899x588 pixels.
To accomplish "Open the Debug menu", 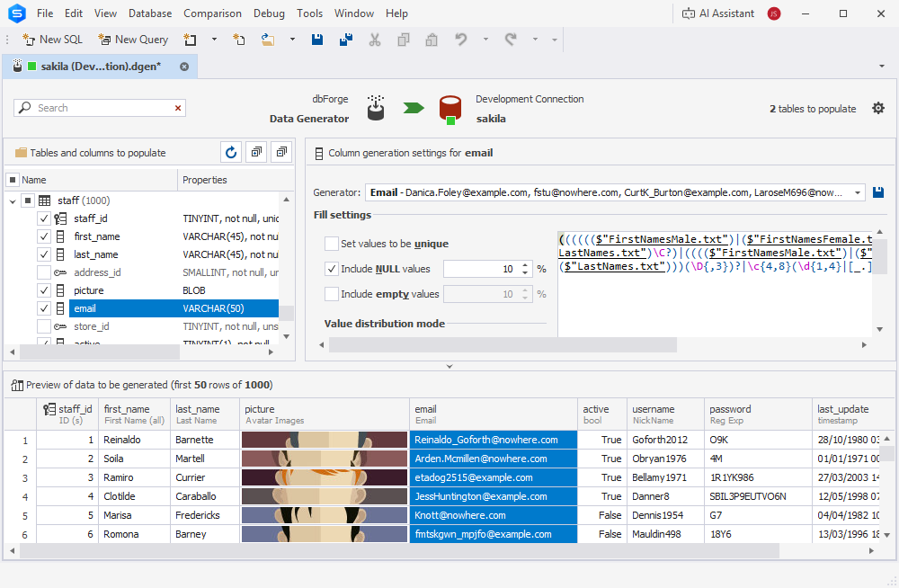I will (269, 13).
